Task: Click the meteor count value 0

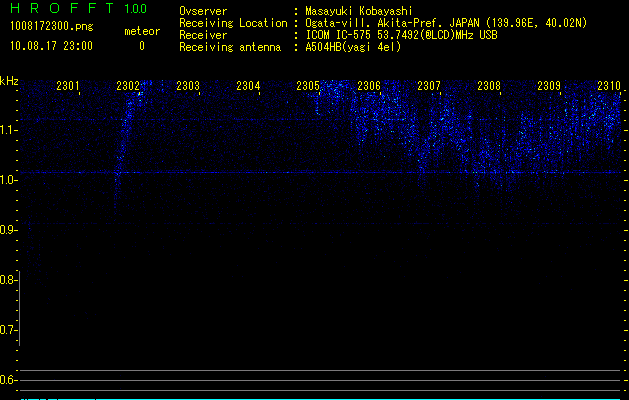Action: [x=142, y=46]
